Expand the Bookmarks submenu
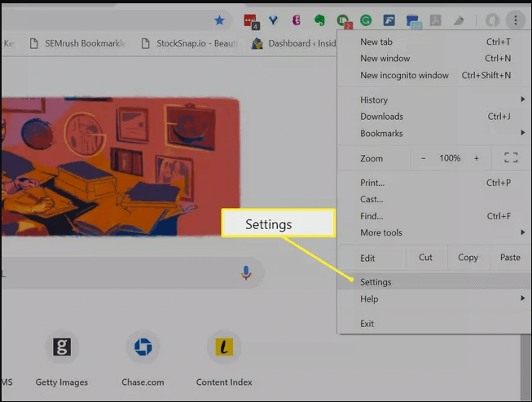532x402 pixels. 435,133
